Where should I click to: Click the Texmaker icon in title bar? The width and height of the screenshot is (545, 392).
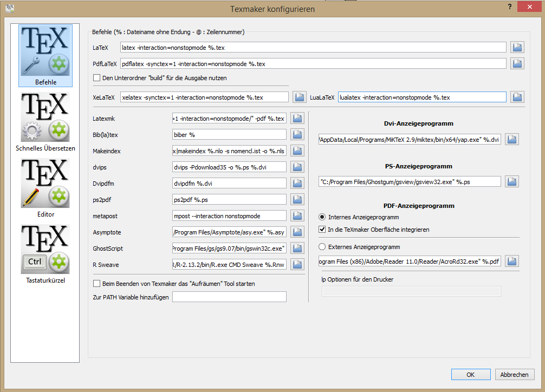(10, 8)
